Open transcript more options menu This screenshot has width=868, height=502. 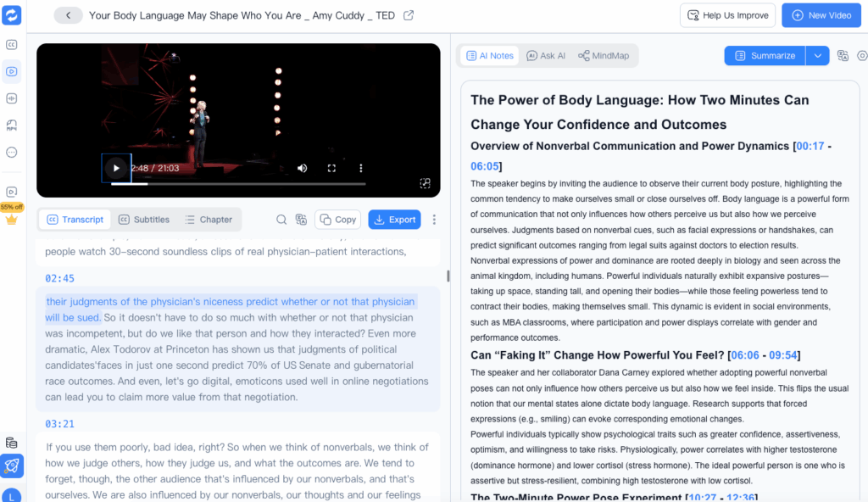point(434,220)
